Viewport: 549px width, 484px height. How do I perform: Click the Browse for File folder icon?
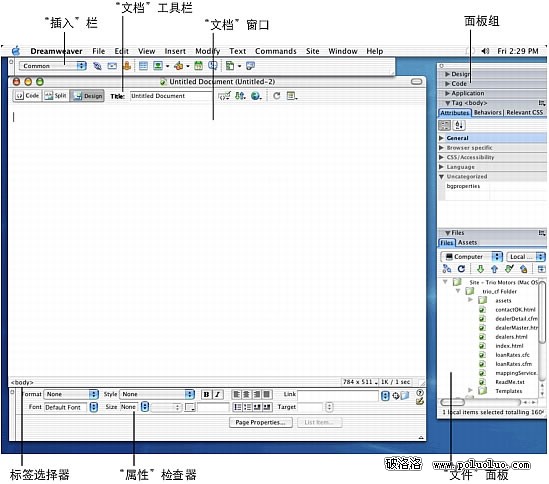point(405,396)
